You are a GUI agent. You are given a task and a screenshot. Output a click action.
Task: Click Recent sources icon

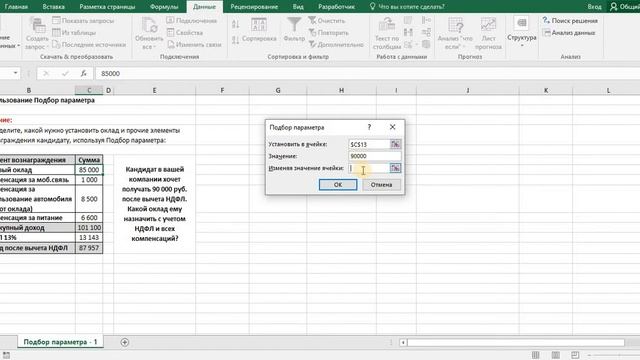coord(56,44)
